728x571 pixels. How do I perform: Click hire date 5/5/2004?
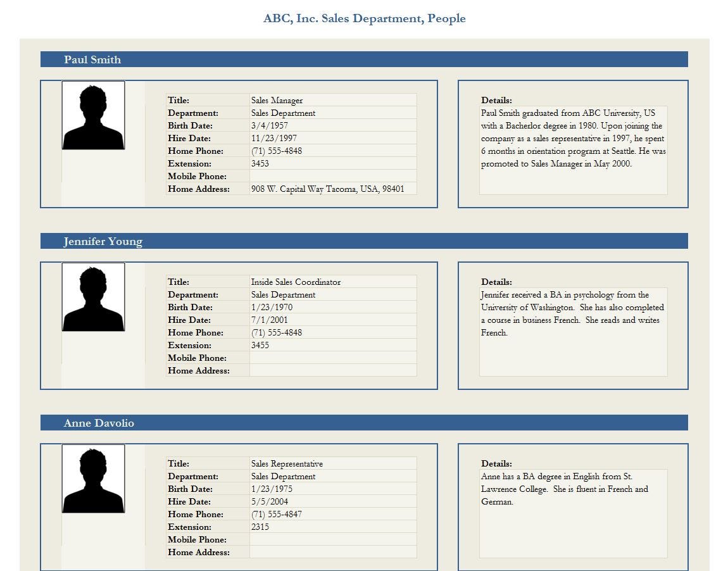tap(269, 501)
